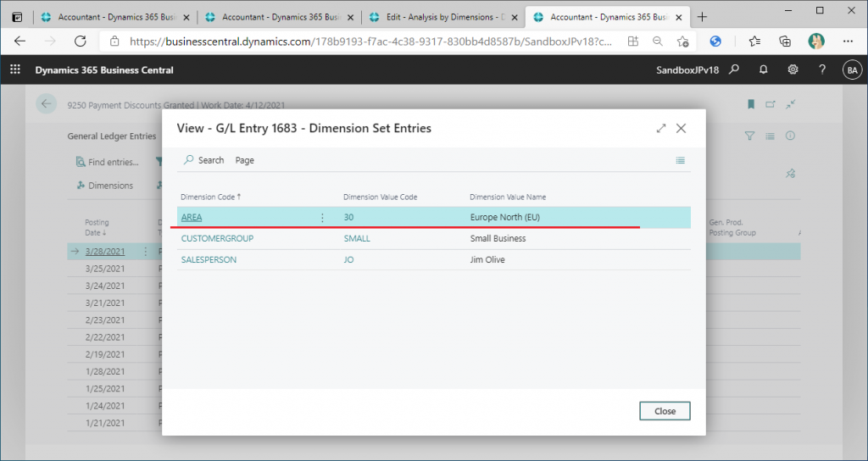Sort by the Dimension Code column header

click(211, 197)
